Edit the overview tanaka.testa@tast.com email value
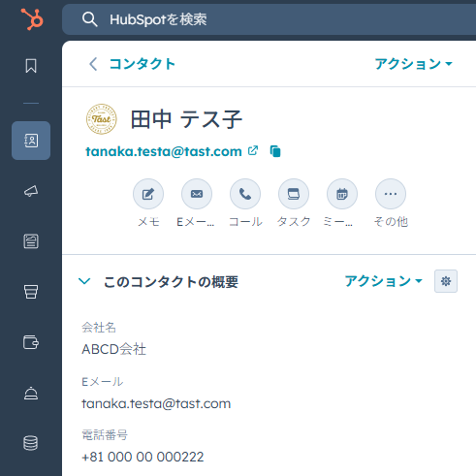This screenshot has height=476, width=476. [x=156, y=403]
